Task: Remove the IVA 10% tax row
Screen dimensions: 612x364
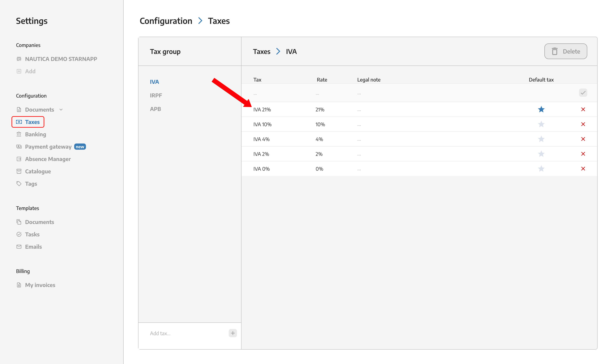Action: [583, 124]
